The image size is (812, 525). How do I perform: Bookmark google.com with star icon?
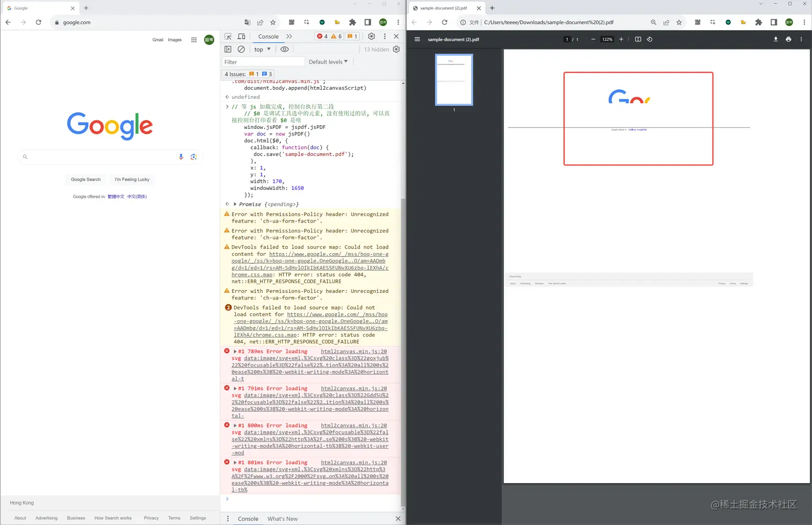click(x=273, y=22)
